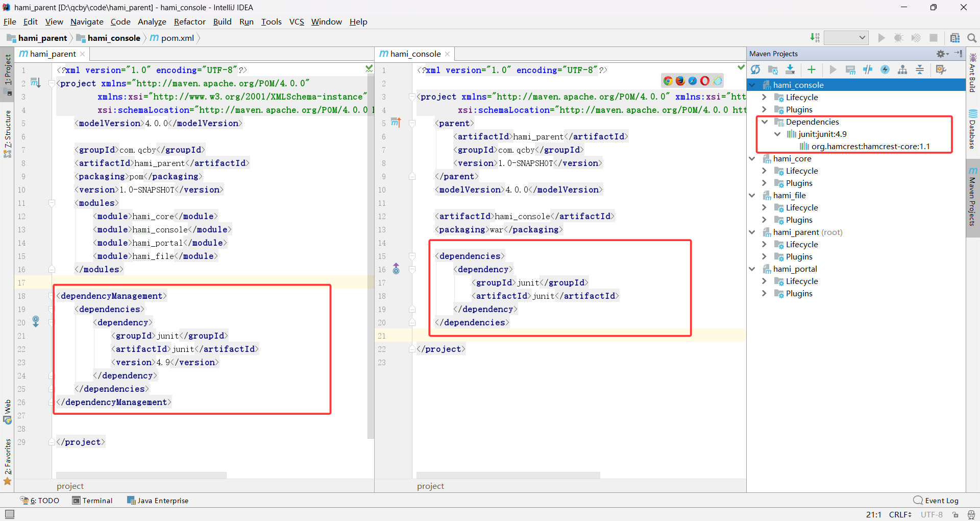The width and height of the screenshot is (980, 521).
Task: Toggle Skip Tests mode in Maven panel
Action: point(868,69)
